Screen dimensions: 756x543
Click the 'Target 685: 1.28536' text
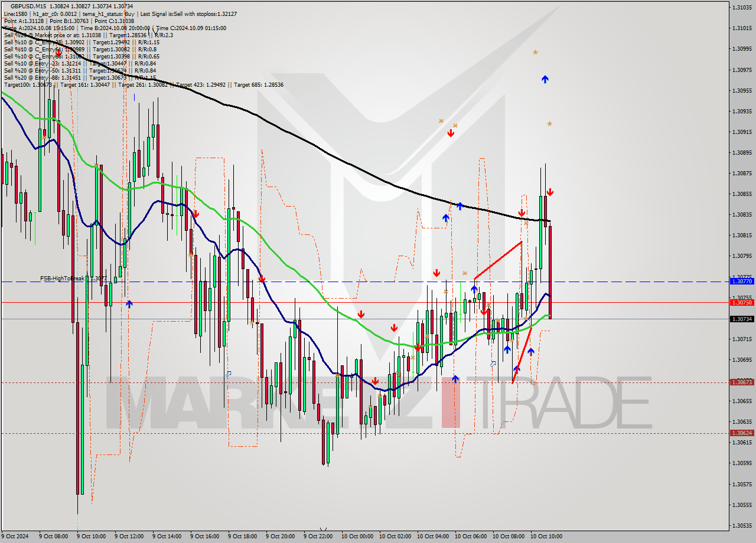tap(259, 84)
